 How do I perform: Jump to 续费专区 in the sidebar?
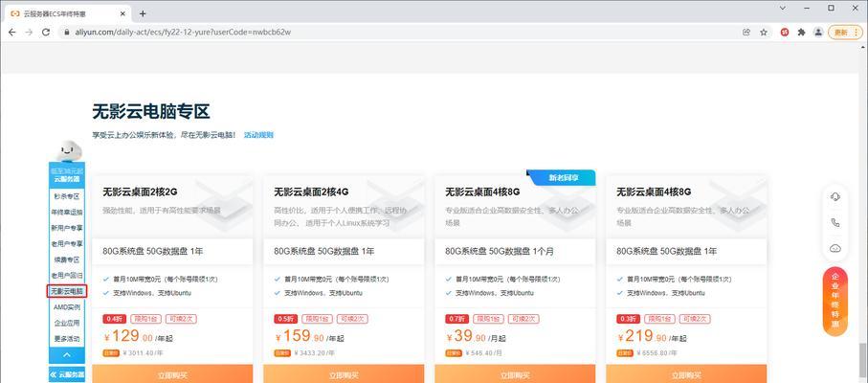(66, 259)
